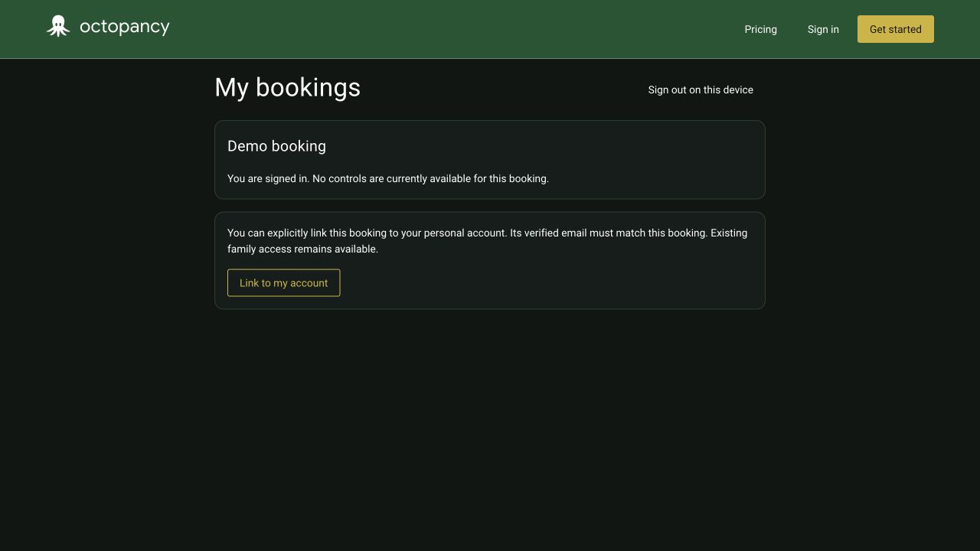Image resolution: width=980 pixels, height=551 pixels.
Task: Click Link to my account button
Action: pyautogui.click(x=283, y=282)
